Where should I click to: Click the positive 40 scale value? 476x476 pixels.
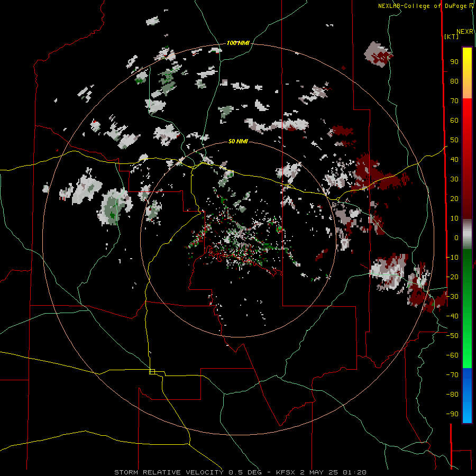tap(454, 159)
